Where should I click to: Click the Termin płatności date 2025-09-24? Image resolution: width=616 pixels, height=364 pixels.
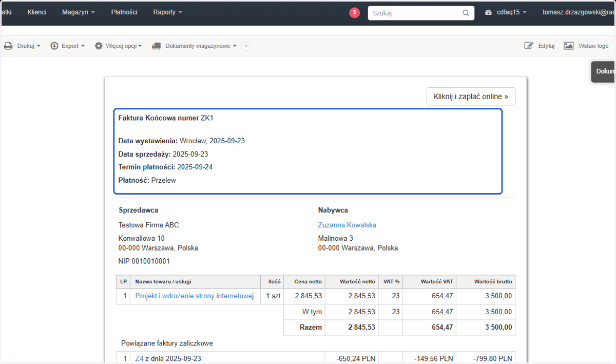(x=195, y=167)
